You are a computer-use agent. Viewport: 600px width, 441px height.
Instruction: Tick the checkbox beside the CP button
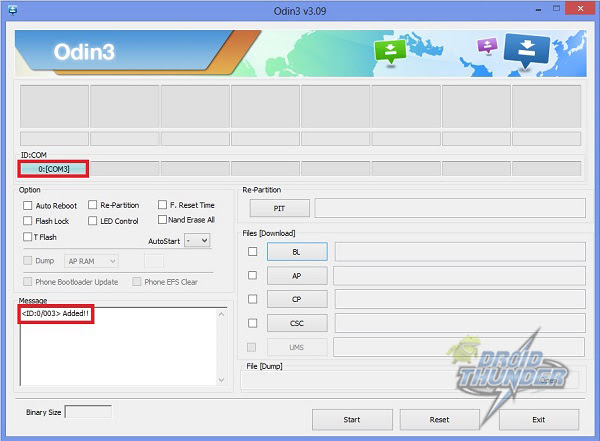(x=253, y=299)
